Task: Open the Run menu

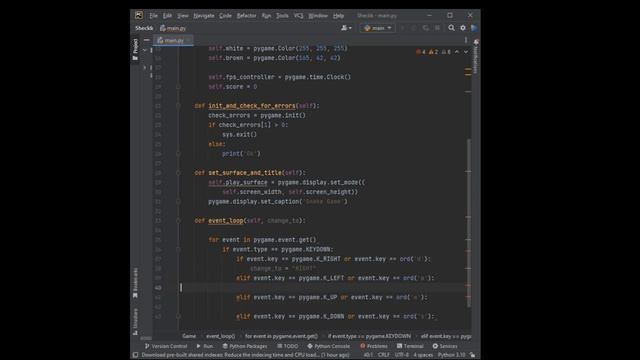Action: [x=266, y=16]
